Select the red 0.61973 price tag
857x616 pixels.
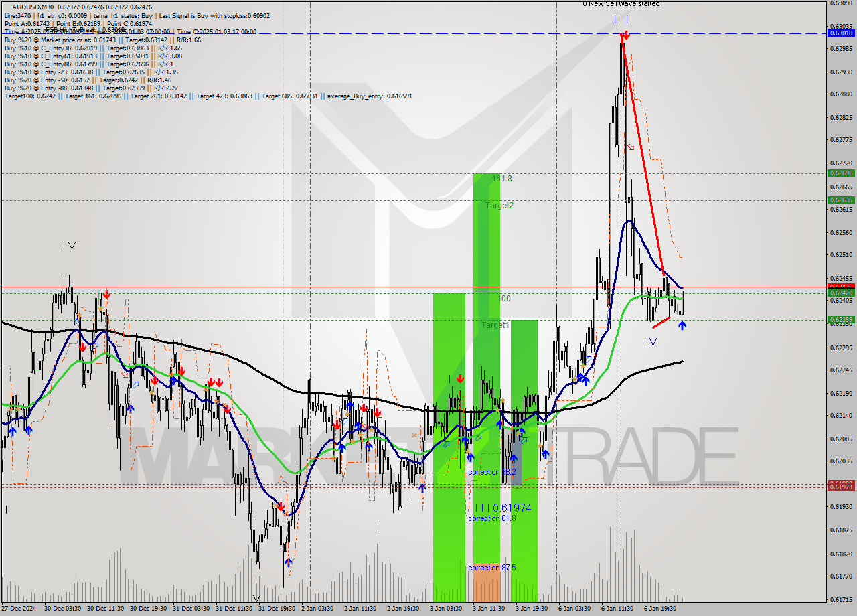(x=841, y=487)
